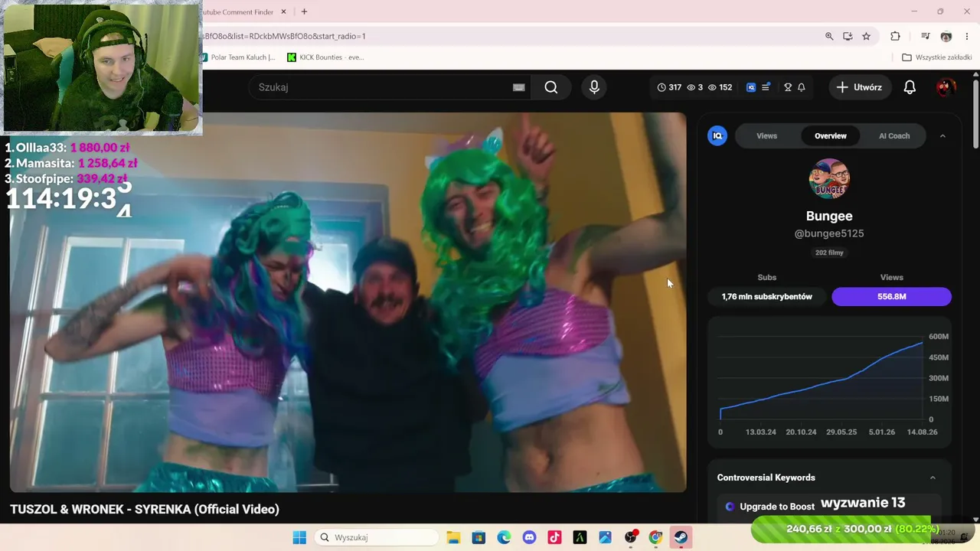Switch to Chrome in the taskbar

655,537
